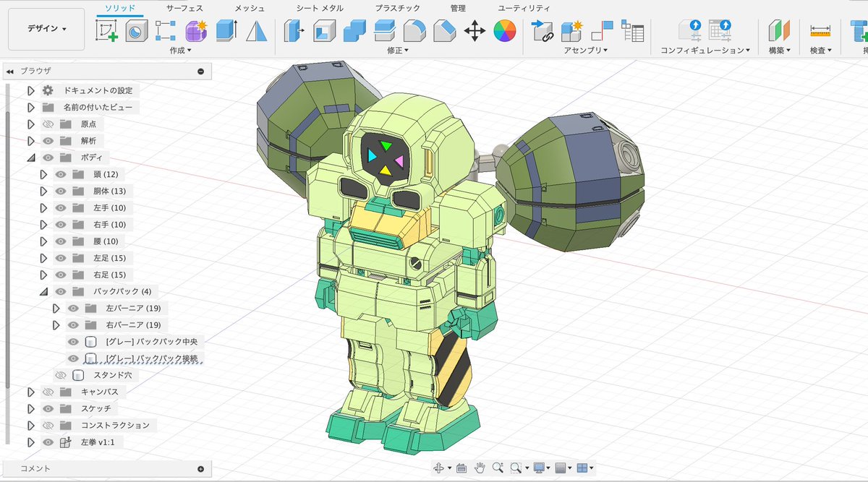Switch to the 管理 tab
Image resolution: width=868 pixels, height=482 pixels.
click(458, 8)
